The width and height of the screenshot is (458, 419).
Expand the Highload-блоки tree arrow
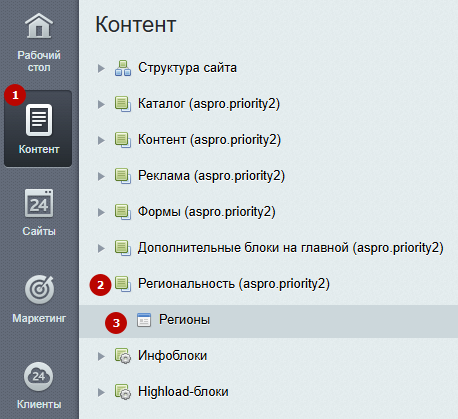click(x=101, y=392)
